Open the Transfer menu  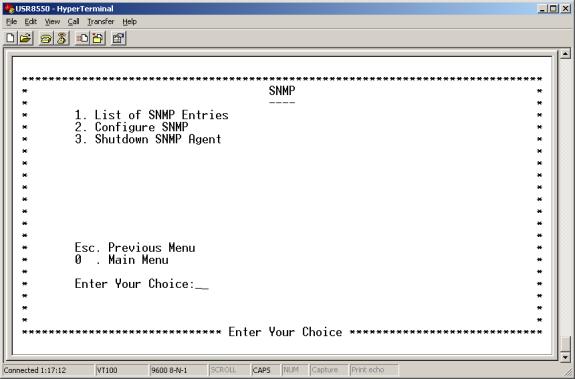click(101, 22)
